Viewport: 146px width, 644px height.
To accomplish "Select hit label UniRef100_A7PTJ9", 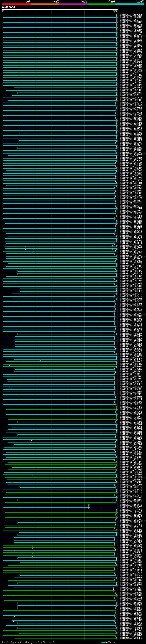I will (131, 37).
